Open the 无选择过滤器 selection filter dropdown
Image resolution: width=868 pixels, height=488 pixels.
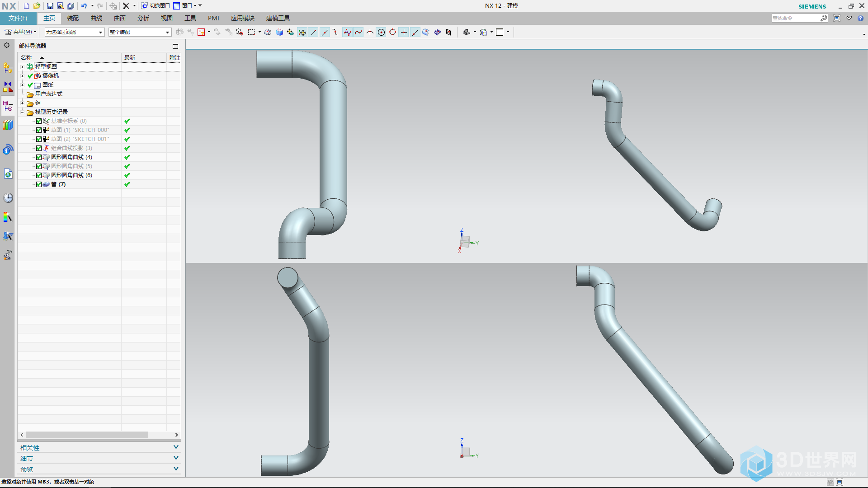coord(75,32)
